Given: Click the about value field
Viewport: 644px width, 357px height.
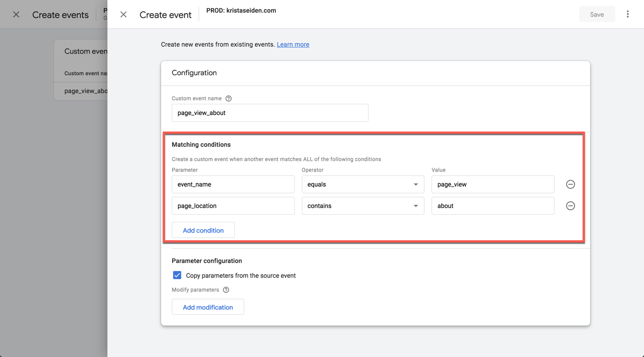Looking at the screenshot, I should coord(492,206).
